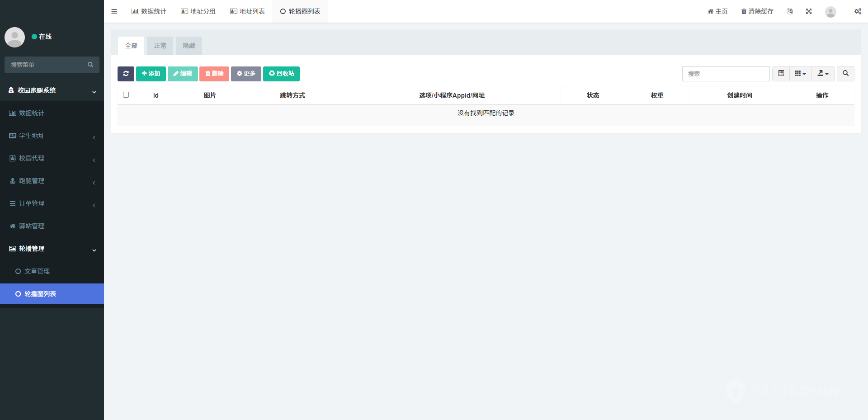Click the 添加 button
This screenshot has height=420, width=868.
pyautogui.click(x=151, y=74)
